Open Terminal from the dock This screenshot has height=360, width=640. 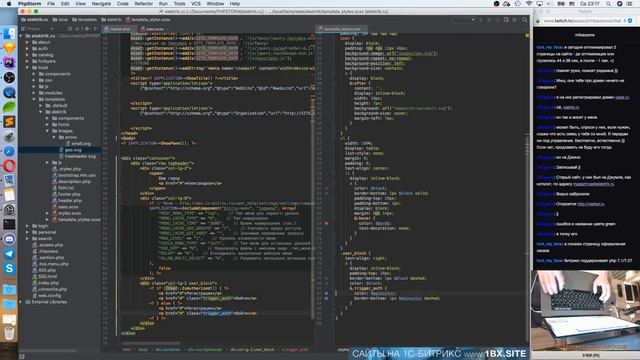(9, 224)
